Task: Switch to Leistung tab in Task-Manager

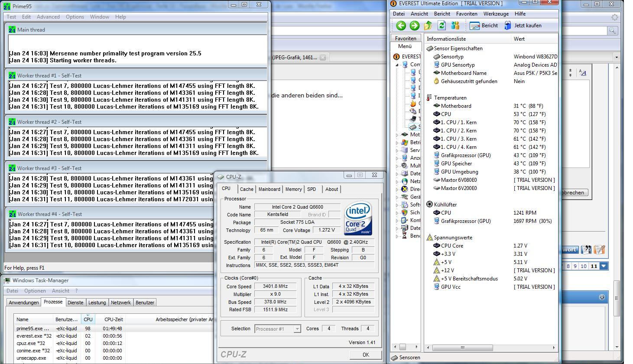Action: [x=97, y=303]
